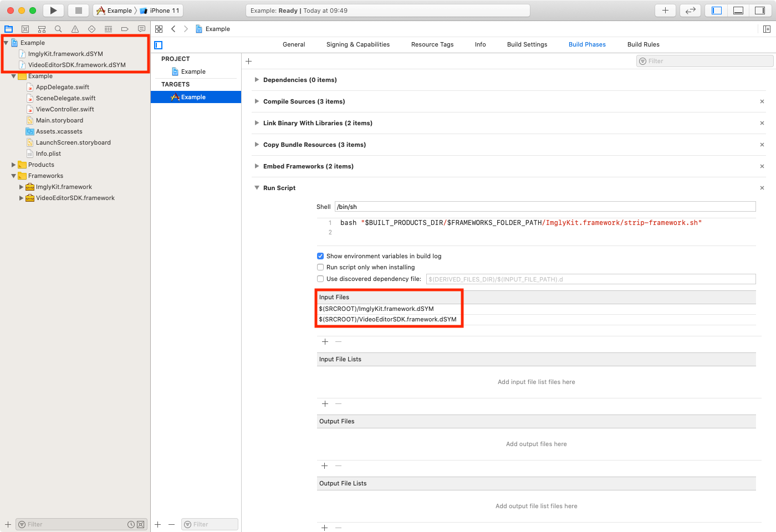776x532 pixels.
Task: Remove the Compile Sources phase
Action: pyautogui.click(x=762, y=101)
